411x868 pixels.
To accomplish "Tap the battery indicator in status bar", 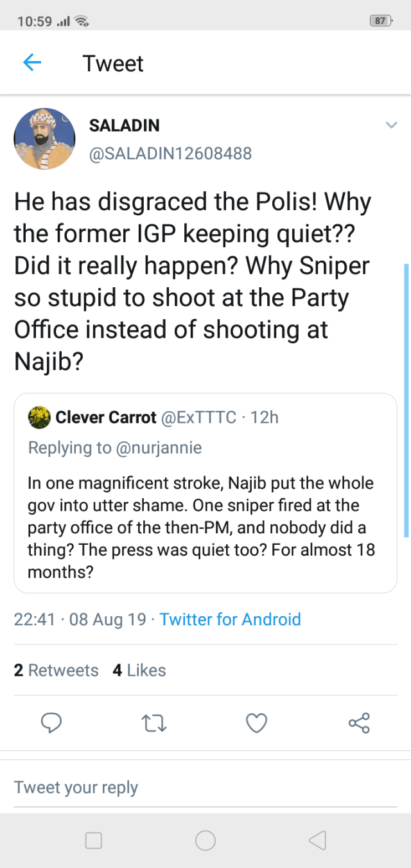I will (380, 21).
